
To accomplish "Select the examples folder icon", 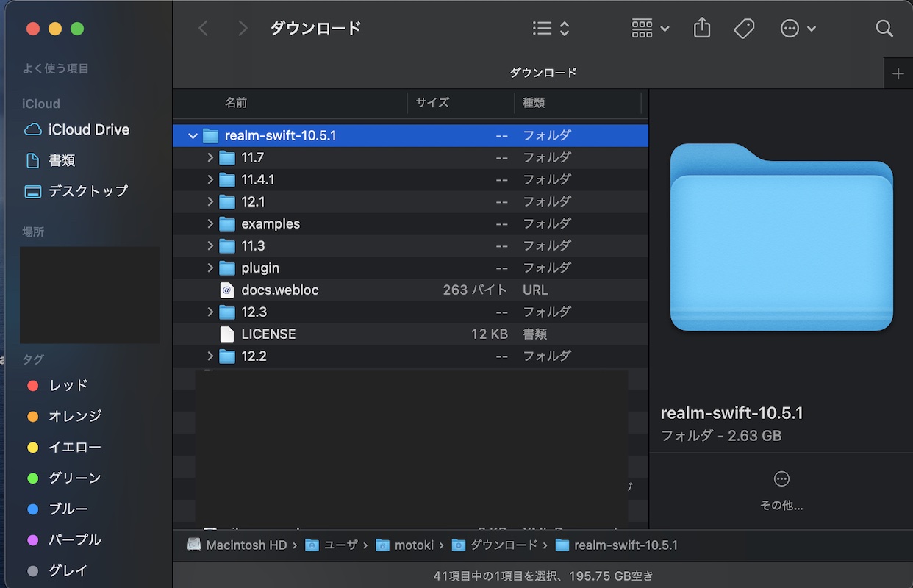I will [227, 223].
